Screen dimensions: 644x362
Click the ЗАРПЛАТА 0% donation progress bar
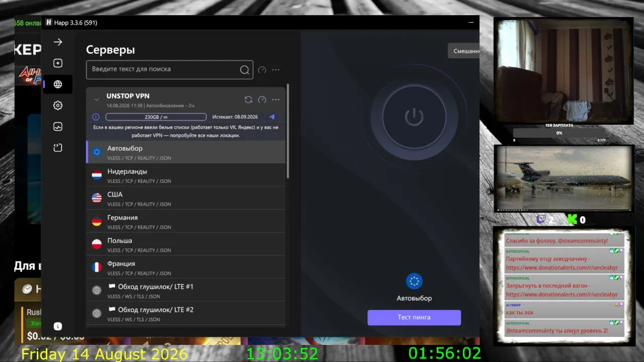(x=559, y=133)
